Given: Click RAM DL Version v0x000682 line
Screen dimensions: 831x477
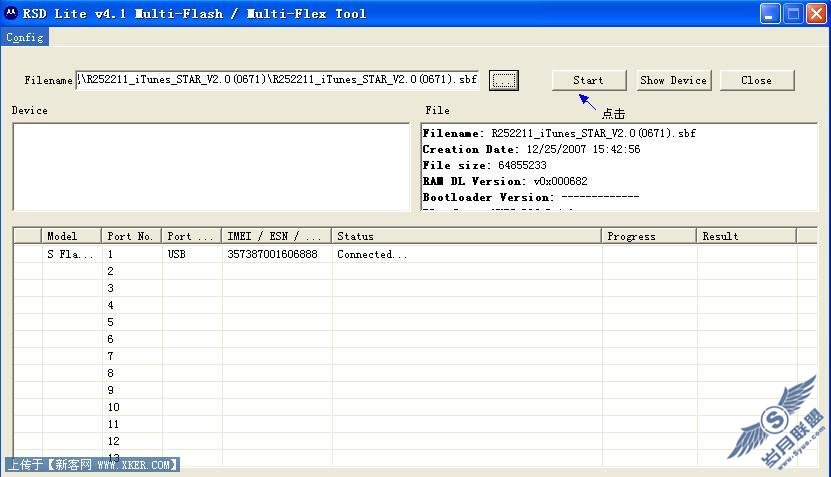Looking at the screenshot, I should pyautogui.click(x=505, y=181).
